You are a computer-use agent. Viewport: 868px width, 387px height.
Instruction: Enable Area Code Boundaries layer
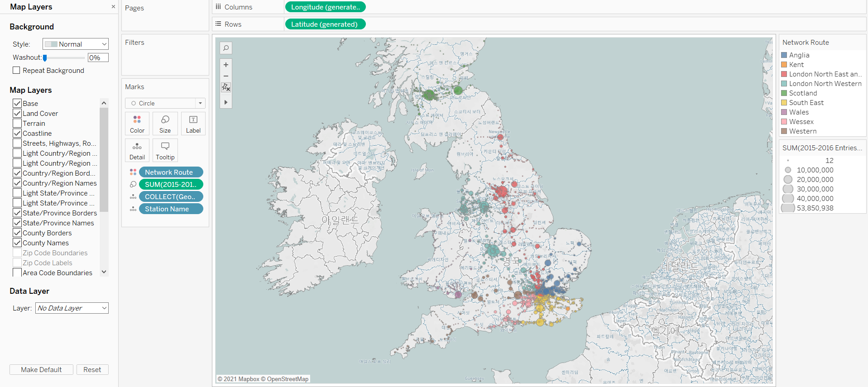coord(17,272)
